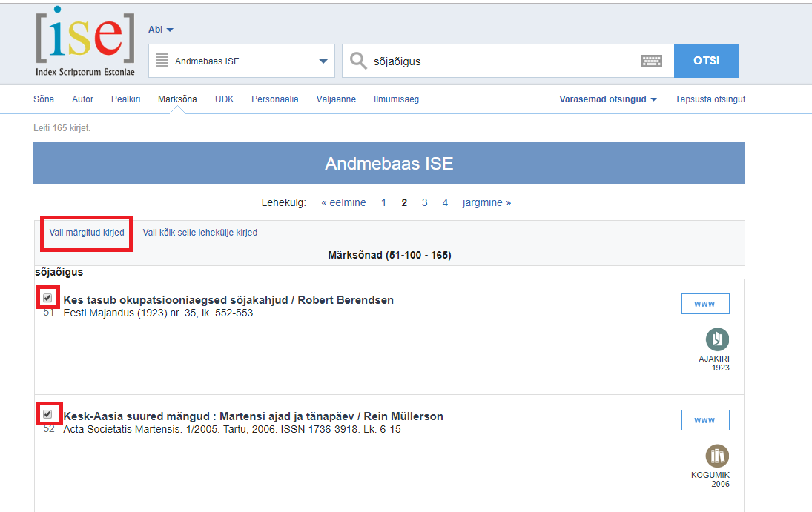This screenshot has height=512, width=812.
Task: Open the virtual keyboard icon in search box
Action: [651, 61]
